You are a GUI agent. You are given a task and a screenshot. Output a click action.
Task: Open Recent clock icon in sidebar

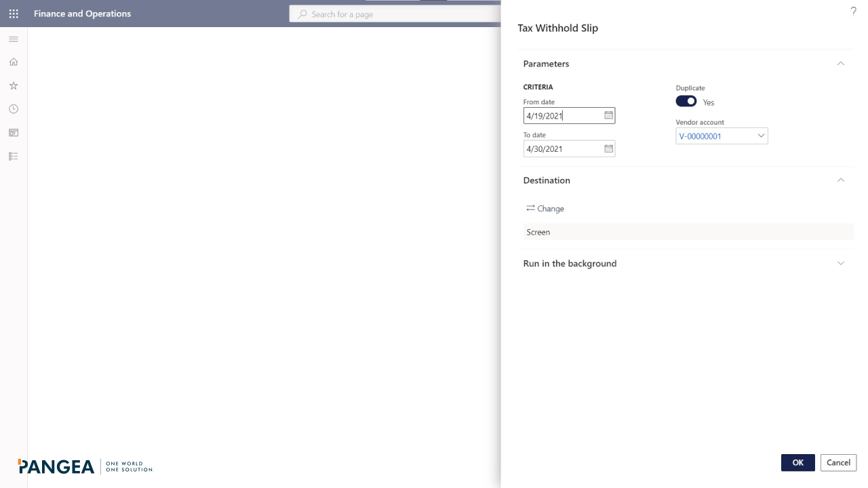14,109
